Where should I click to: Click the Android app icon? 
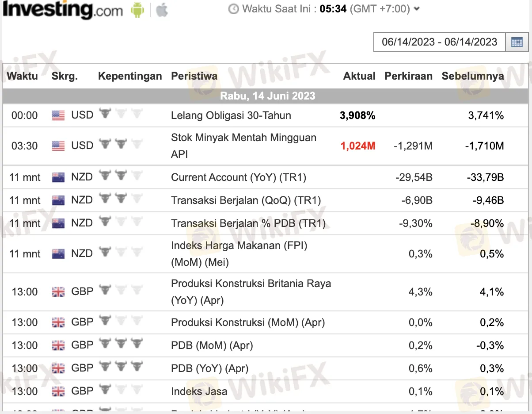137,10
